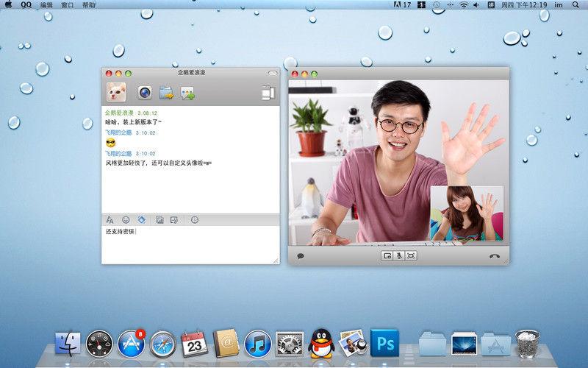Open the emoticon picker in chat
The width and height of the screenshot is (588, 368).
[126, 219]
